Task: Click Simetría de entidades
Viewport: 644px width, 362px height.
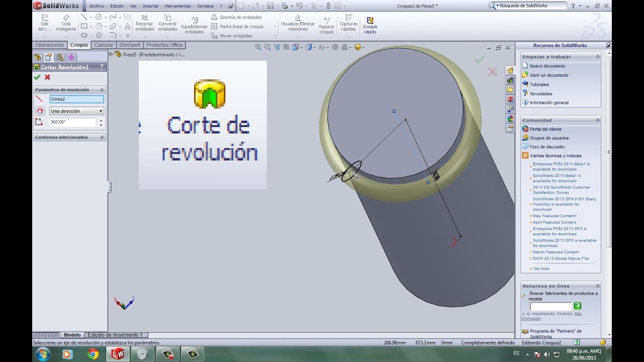Action: 236,17
